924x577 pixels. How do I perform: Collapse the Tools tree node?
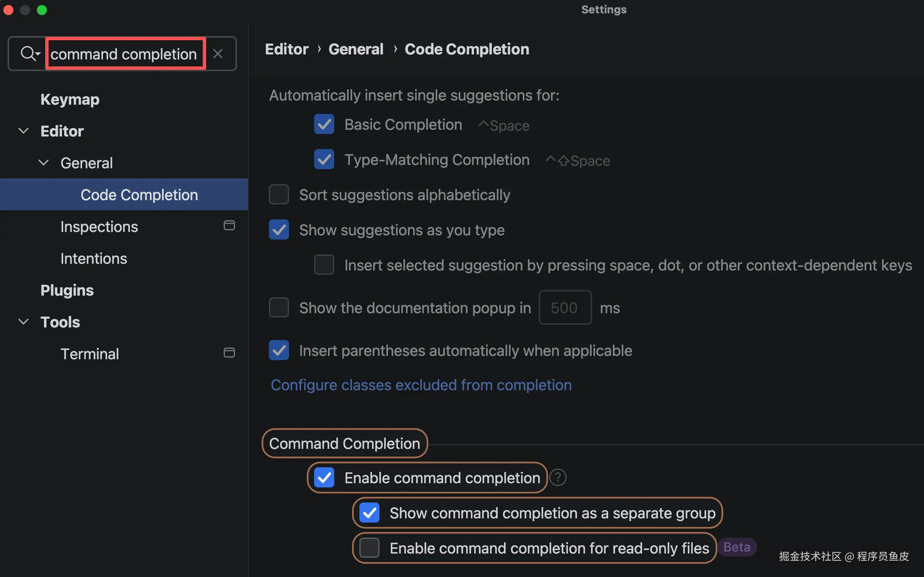[x=24, y=322]
